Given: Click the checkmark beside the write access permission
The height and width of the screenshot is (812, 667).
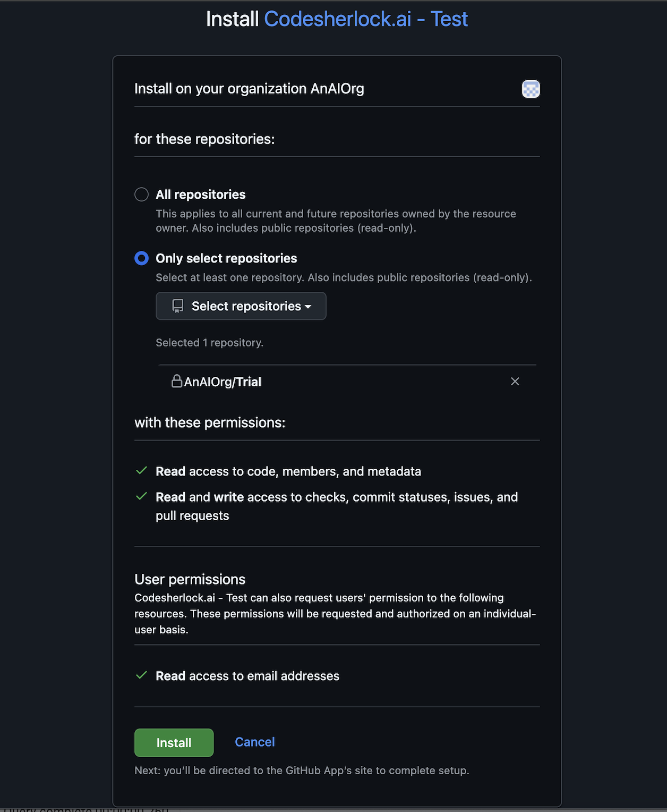Looking at the screenshot, I should click(141, 496).
